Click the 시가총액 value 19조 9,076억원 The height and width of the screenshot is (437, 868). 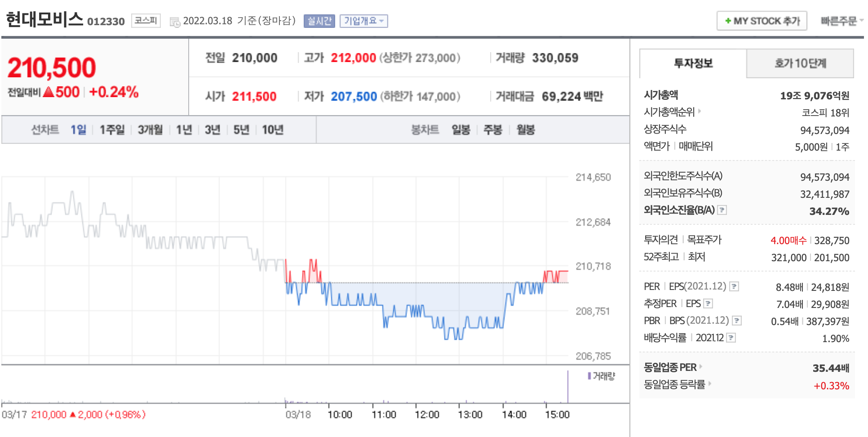click(815, 96)
